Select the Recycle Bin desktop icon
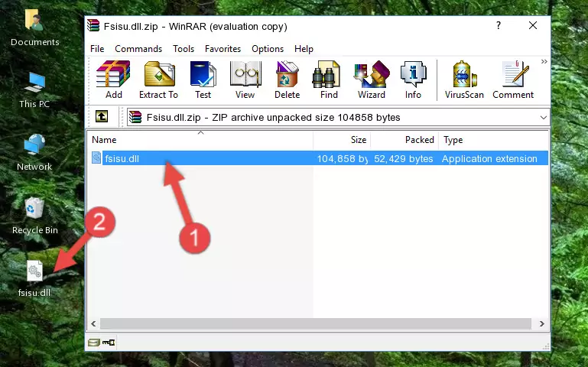Screen dimensions: 588x367 click(35, 216)
